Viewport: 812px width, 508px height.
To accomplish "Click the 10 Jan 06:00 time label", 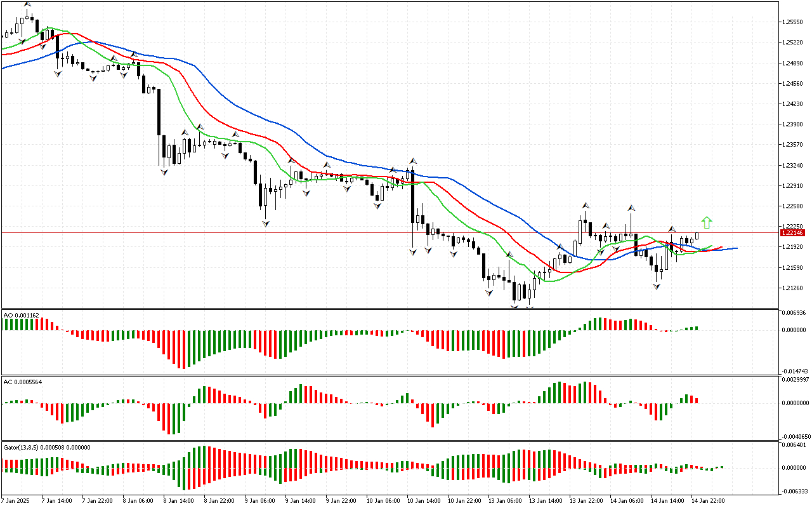I will tap(383, 500).
